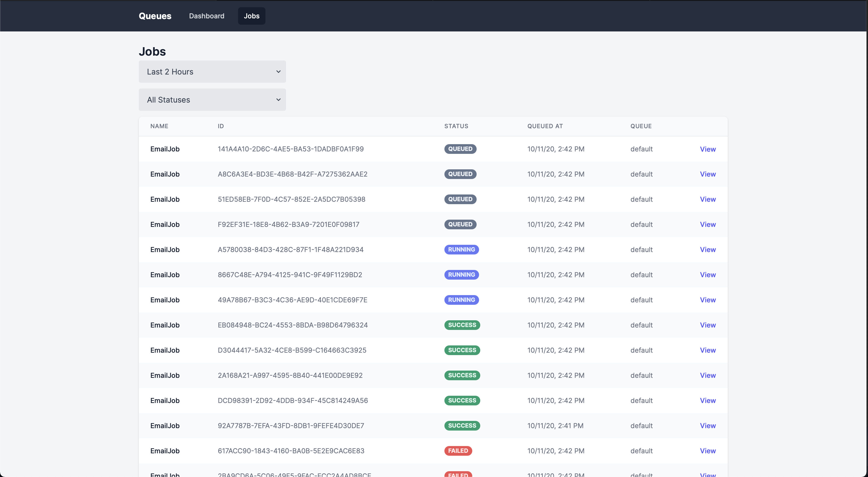
Task: Click RUNNING badge of job A5780038
Action: point(461,249)
